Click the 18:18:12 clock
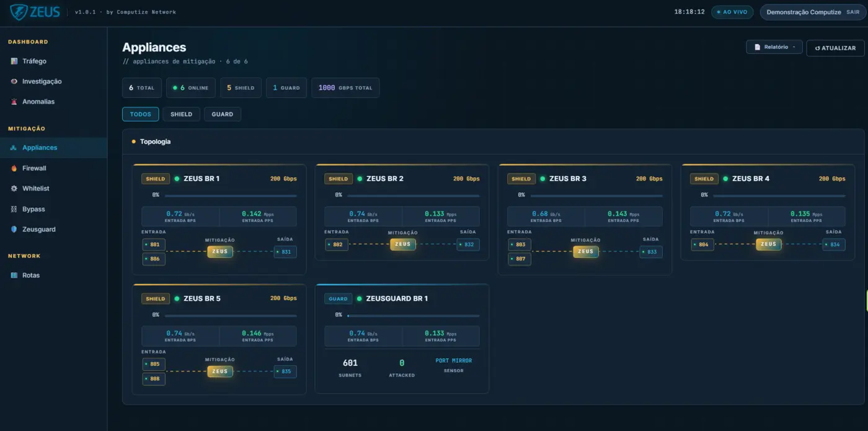The height and width of the screenshot is (431, 868). pyautogui.click(x=689, y=12)
